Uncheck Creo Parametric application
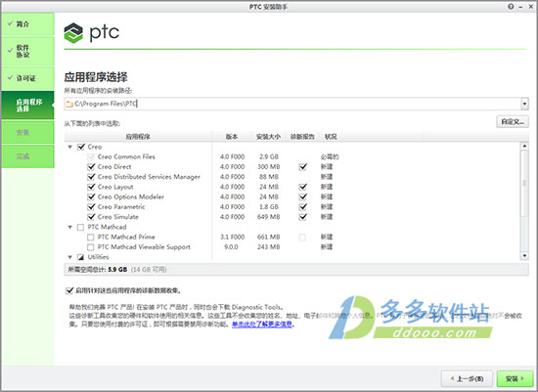The image size is (538, 392). pyautogui.click(x=91, y=207)
